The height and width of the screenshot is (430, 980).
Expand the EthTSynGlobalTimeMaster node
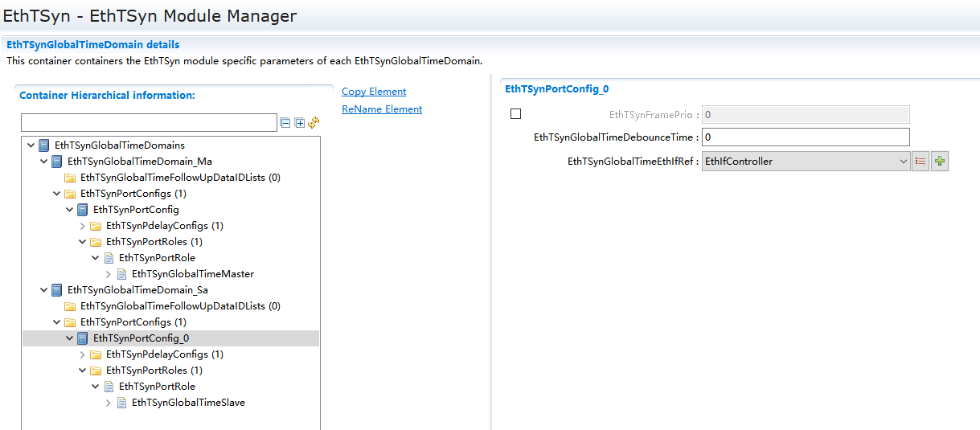[109, 274]
